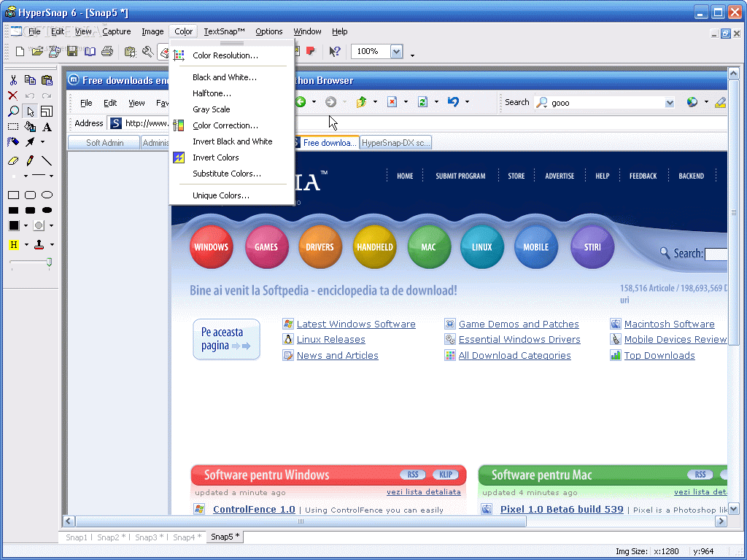The width and height of the screenshot is (747, 560).
Task: Click the Refresh icon in captured browser
Action: (x=422, y=102)
